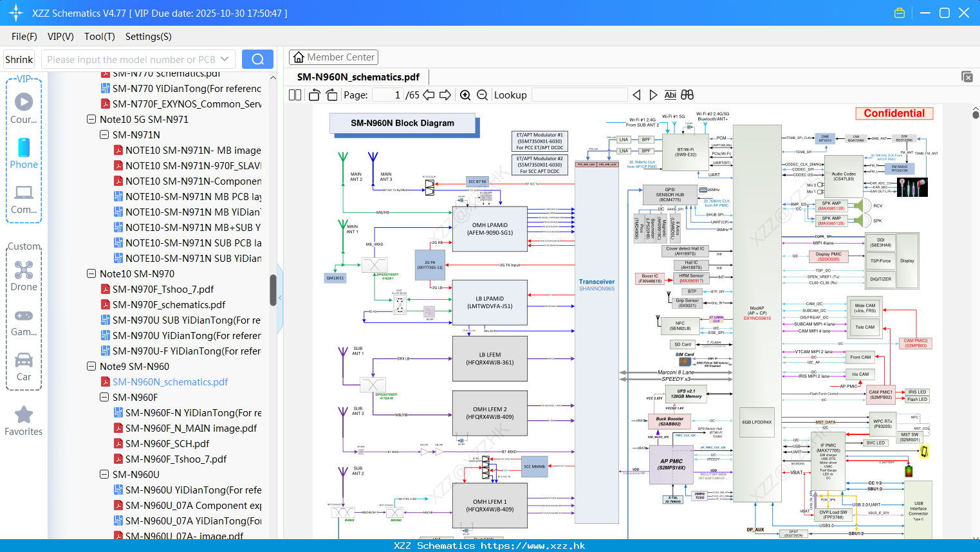Zoom in on the schematic
The height and width of the screenshot is (552, 980).
(x=465, y=95)
